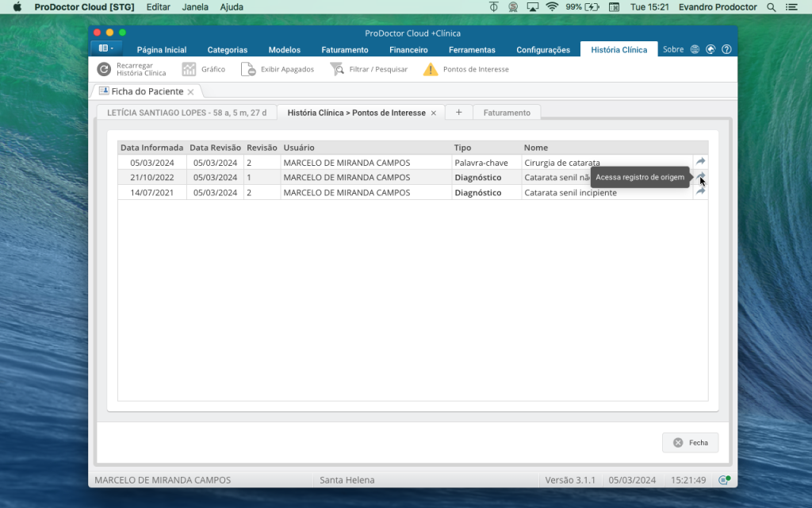Screen dimensions: 812x508
Task: Open the Janela menu
Action: click(x=195, y=7)
